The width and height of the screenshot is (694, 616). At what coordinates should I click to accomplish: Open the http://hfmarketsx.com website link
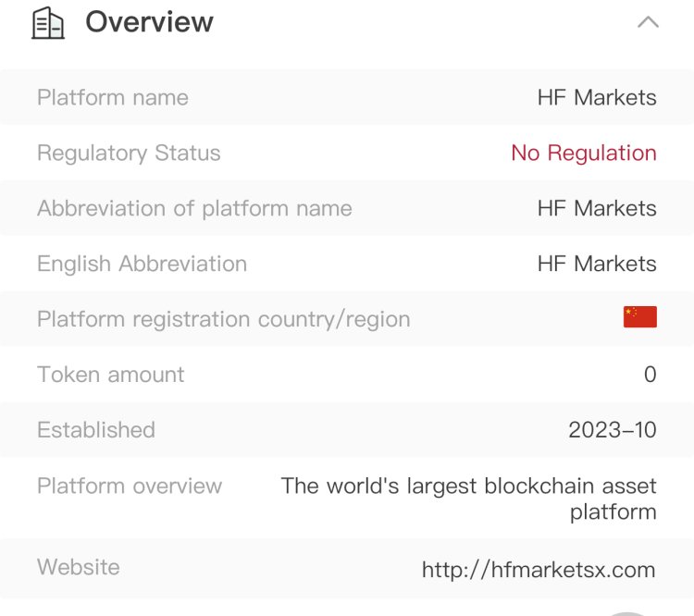tap(539, 570)
